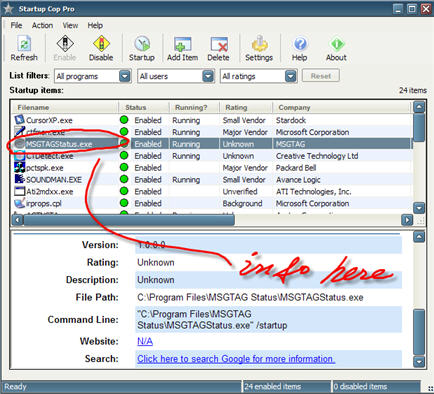Select the irprops.cpl row

[x=213, y=203]
